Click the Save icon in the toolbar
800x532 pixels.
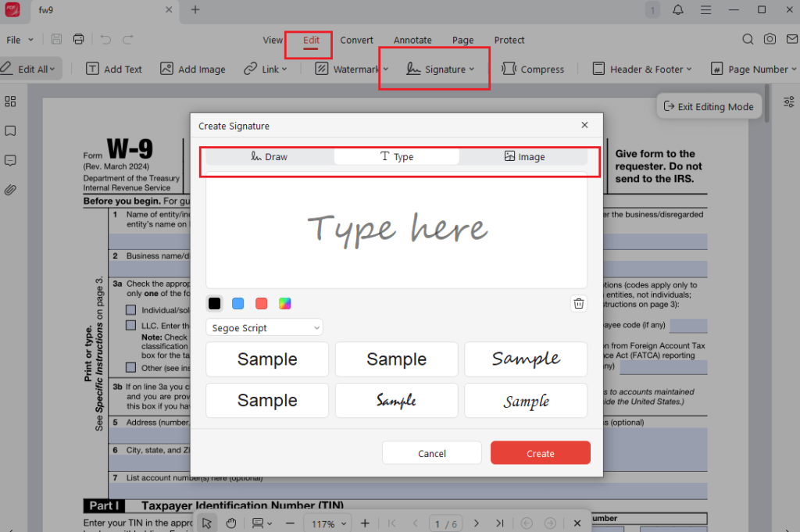(56, 39)
